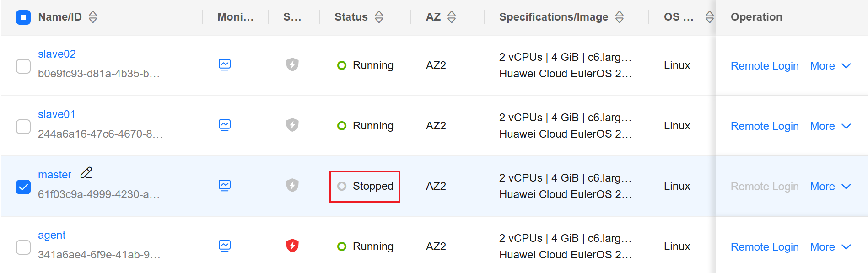Open monitoring chart icon for slave02
Image resolution: width=868 pixels, height=273 pixels.
225,65
